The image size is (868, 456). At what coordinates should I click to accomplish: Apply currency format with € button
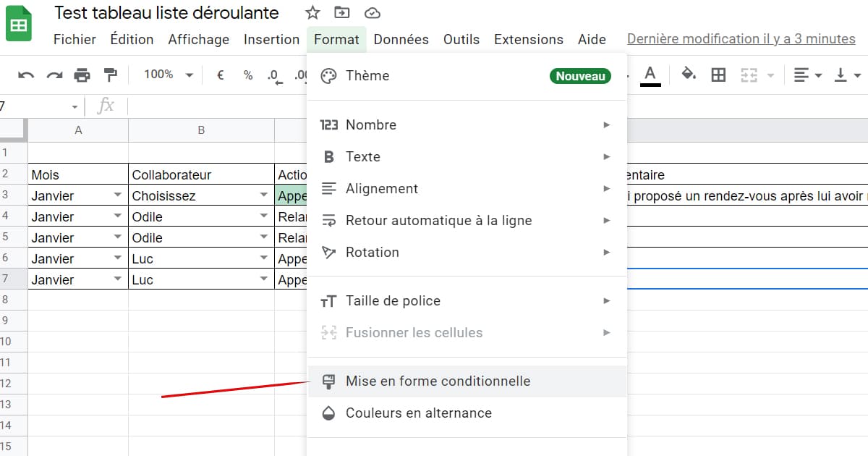pyautogui.click(x=221, y=75)
